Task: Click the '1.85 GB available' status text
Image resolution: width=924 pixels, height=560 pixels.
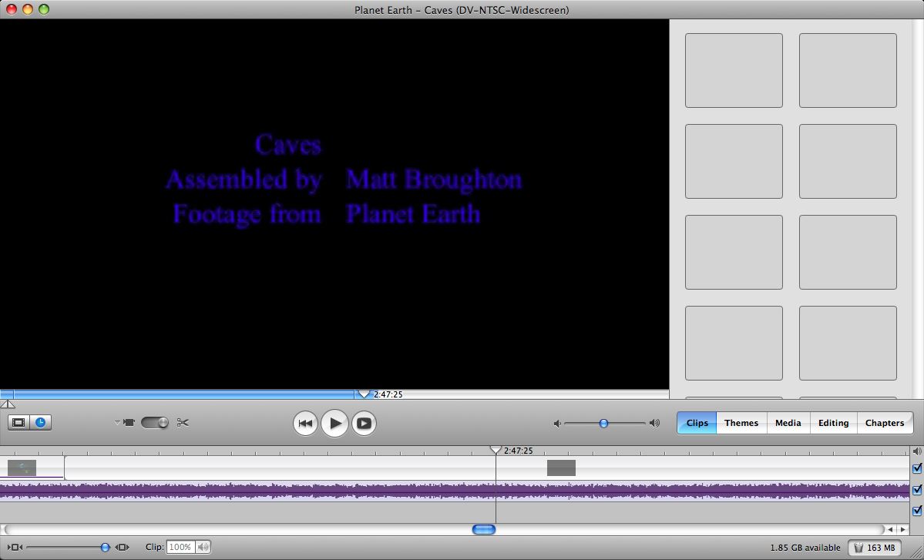Action: coord(805,548)
